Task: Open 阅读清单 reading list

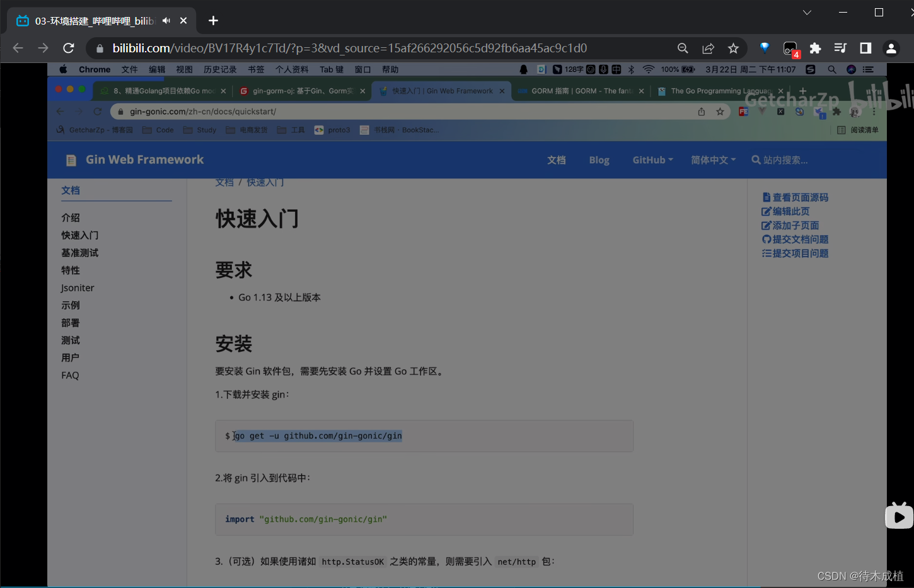Action: 857,130
